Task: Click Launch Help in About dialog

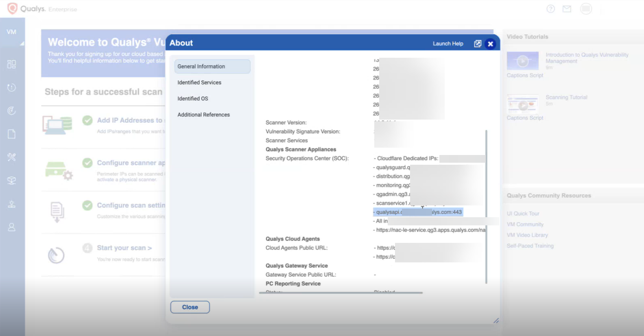Action: 448,44
